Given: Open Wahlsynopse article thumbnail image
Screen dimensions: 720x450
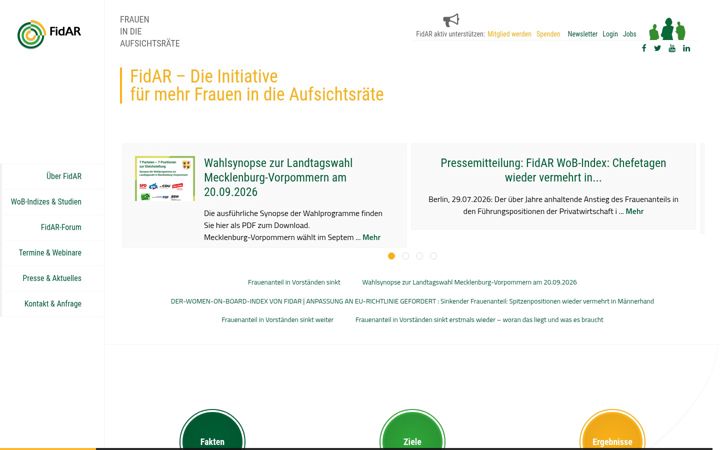Looking at the screenshot, I should tap(165, 179).
